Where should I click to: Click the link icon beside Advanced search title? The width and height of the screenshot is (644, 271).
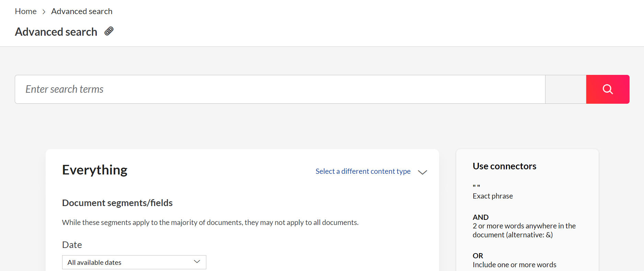pyautogui.click(x=109, y=31)
